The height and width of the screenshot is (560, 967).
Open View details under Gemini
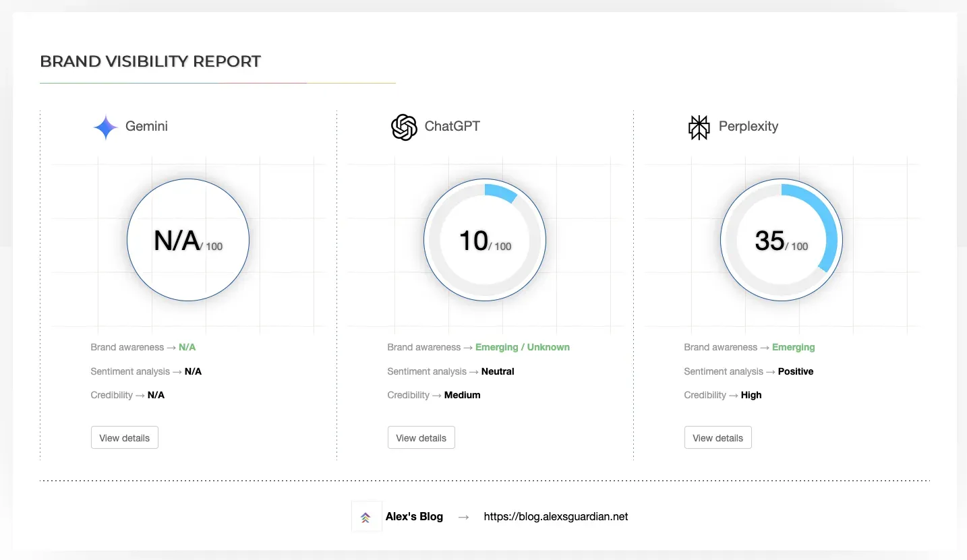[x=125, y=437]
